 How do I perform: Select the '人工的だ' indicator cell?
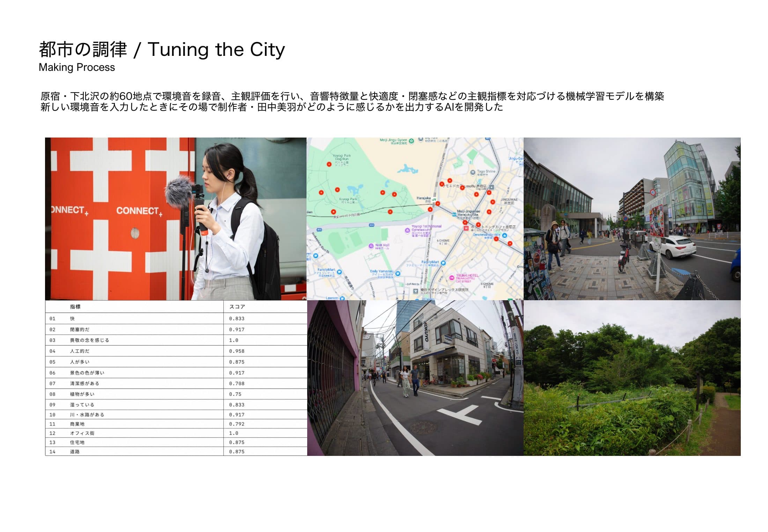tap(80, 351)
